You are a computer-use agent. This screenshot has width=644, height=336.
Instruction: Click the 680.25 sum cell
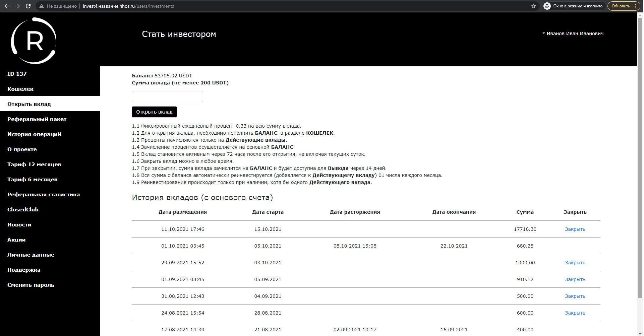pos(525,246)
